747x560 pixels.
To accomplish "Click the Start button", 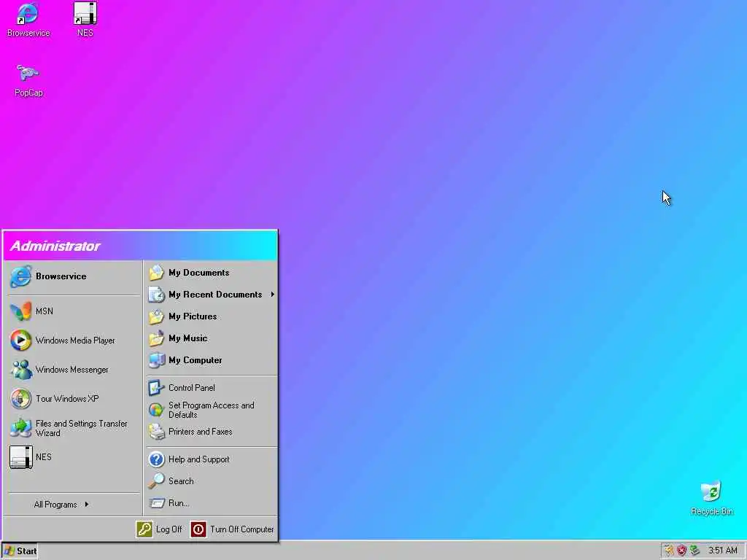I will pyautogui.click(x=20, y=551).
